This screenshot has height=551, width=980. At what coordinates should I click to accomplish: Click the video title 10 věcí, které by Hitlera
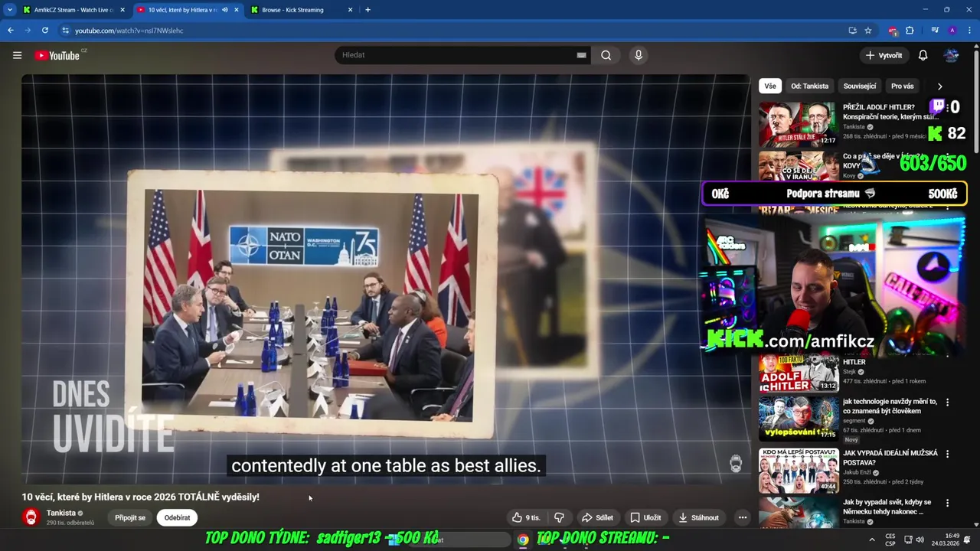pos(140,497)
